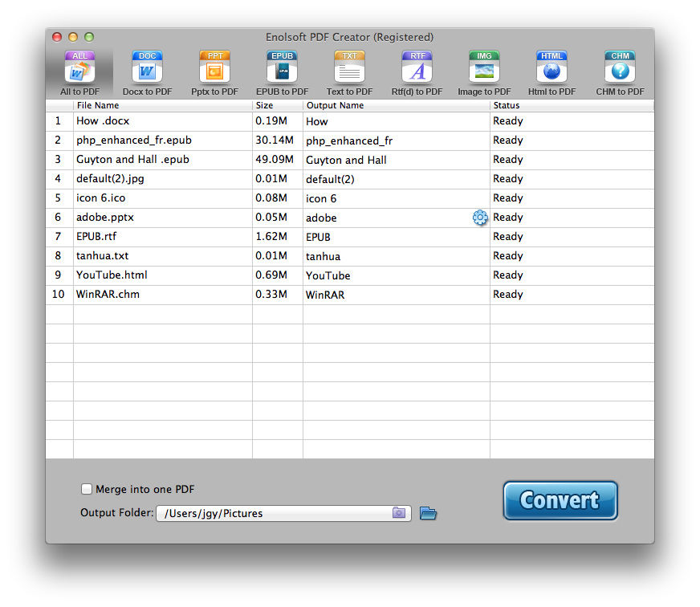Image resolution: width=700 pixels, height=607 pixels.
Task: Click the Status column header
Action: click(x=572, y=105)
